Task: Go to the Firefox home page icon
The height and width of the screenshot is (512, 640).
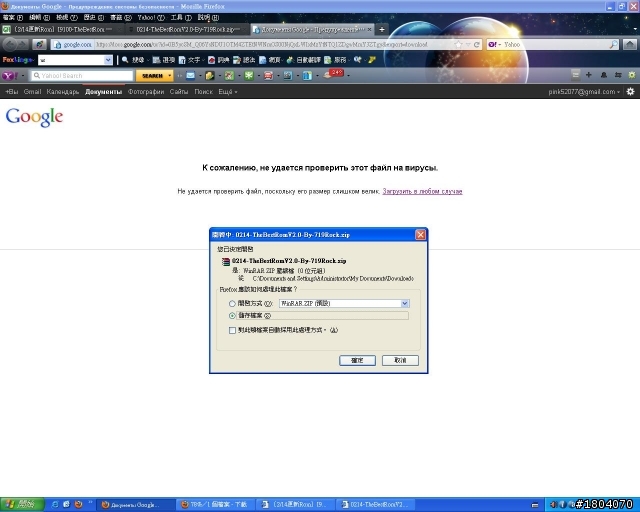Action: pos(630,45)
